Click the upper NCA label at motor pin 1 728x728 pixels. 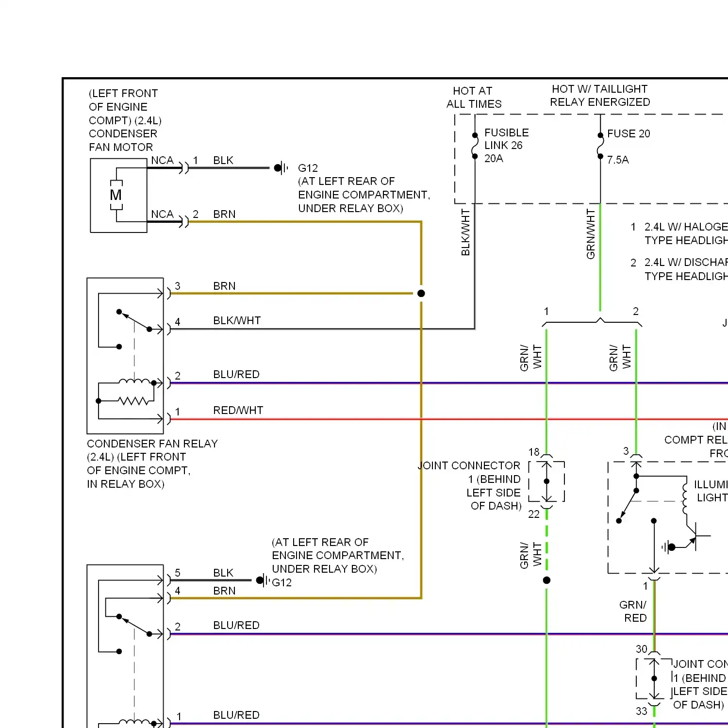(162, 160)
